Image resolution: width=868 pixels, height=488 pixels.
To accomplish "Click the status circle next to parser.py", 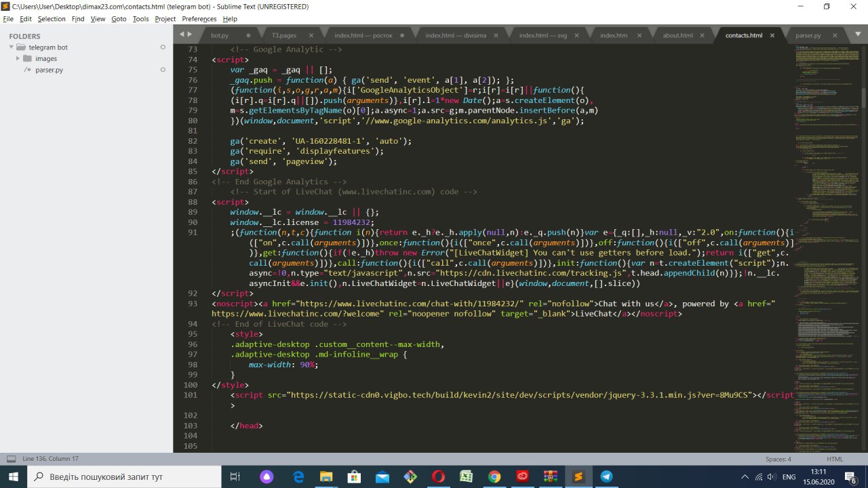I will click(x=163, y=70).
